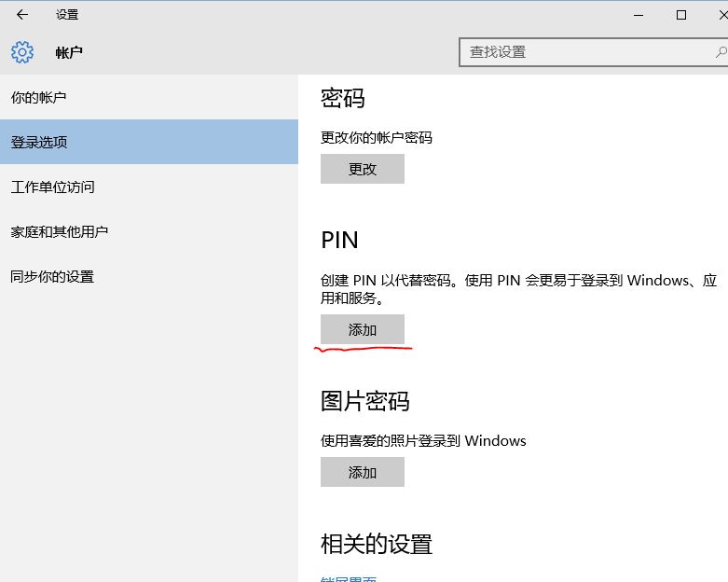728x582 pixels.
Task: Click 添加 button under 图片密码
Action: tap(362, 473)
